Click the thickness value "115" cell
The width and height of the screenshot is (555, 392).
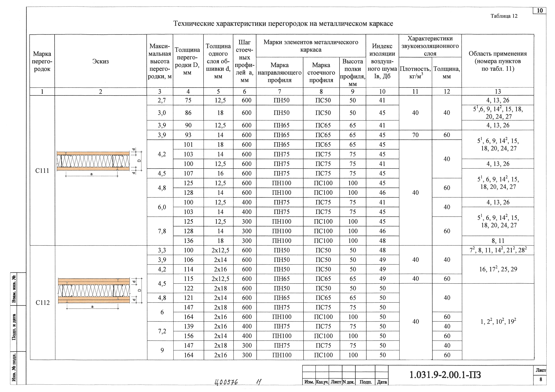[189, 279]
